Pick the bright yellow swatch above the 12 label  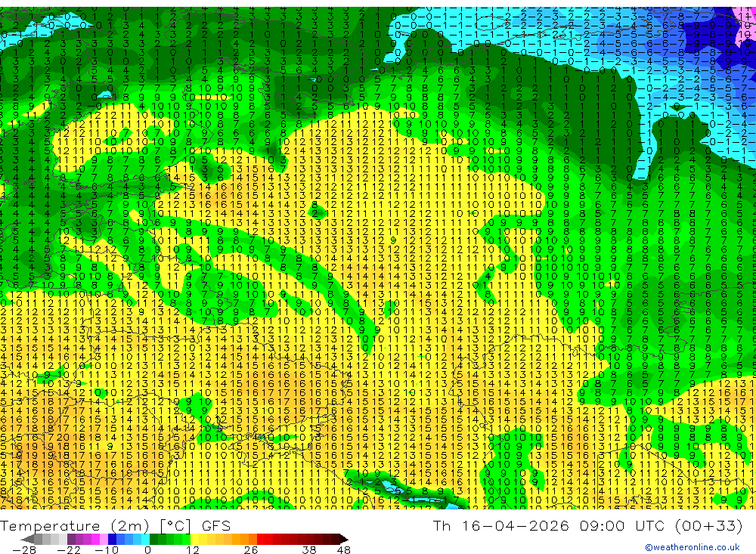pyautogui.click(x=194, y=540)
